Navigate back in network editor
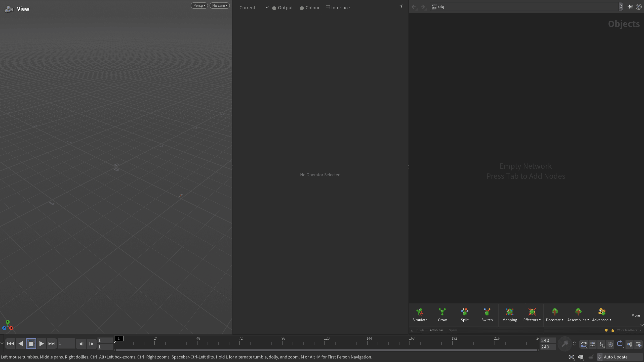This screenshot has width=644, height=362. [x=414, y=7]
